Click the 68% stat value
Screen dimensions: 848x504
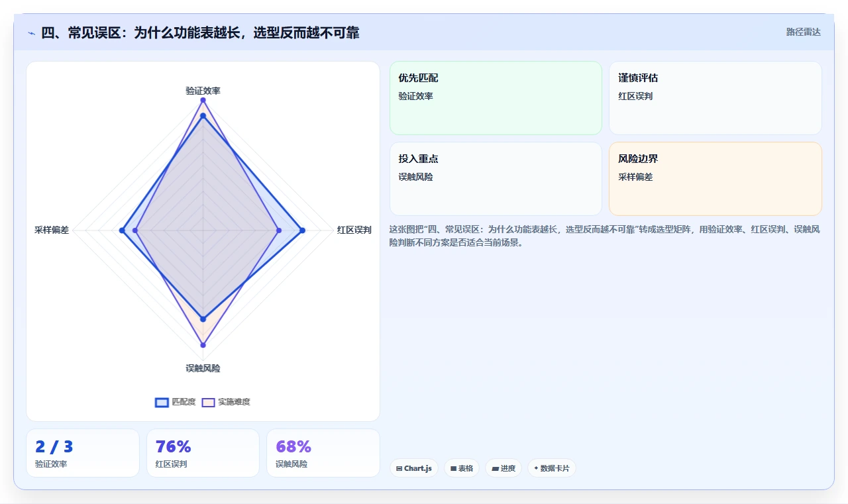pyautogui.click(x=293, y=447)
